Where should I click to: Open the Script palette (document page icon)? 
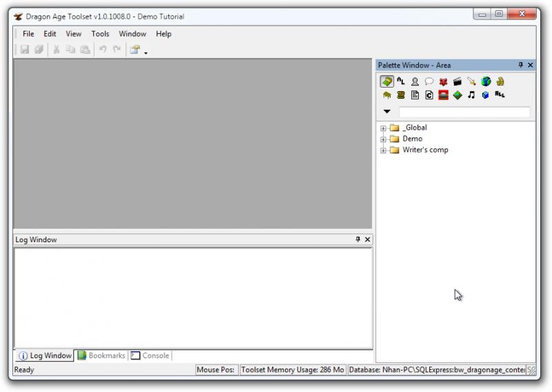click(x=415, y=95)
